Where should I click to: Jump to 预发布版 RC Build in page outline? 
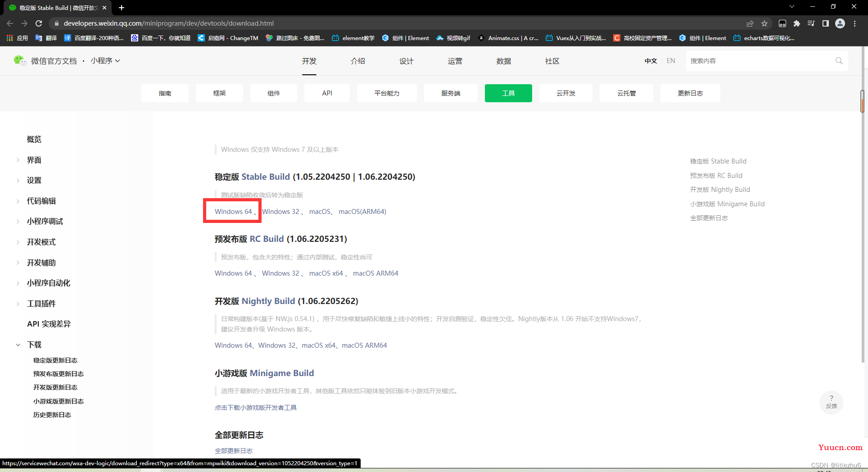tap(716, 175)
